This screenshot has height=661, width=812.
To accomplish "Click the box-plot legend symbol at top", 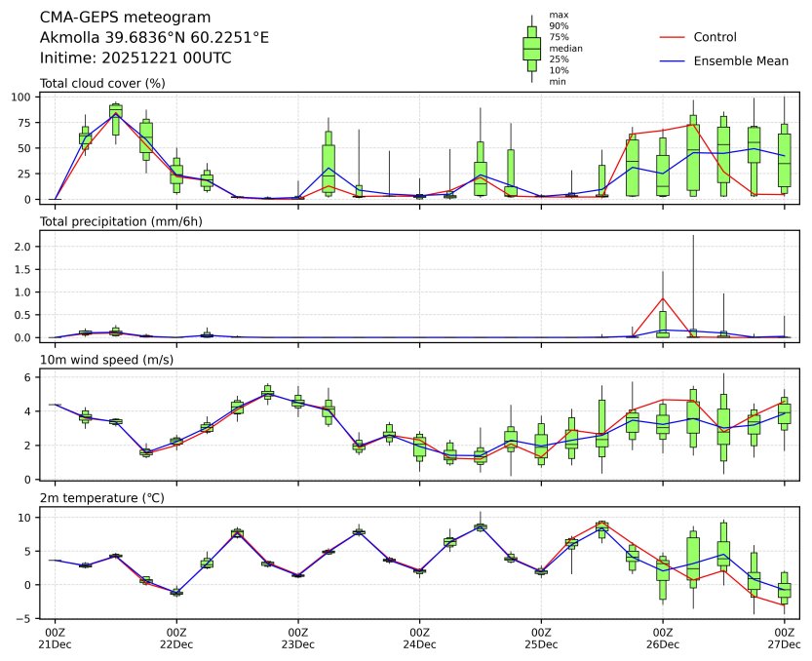I will click(x=531, y=49).
